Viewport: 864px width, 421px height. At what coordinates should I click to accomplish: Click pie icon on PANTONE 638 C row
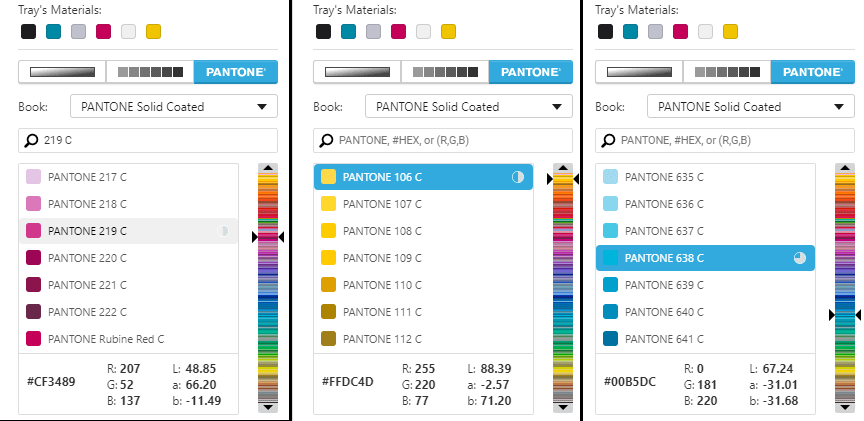pyautogui.click(x=800, y=258)
